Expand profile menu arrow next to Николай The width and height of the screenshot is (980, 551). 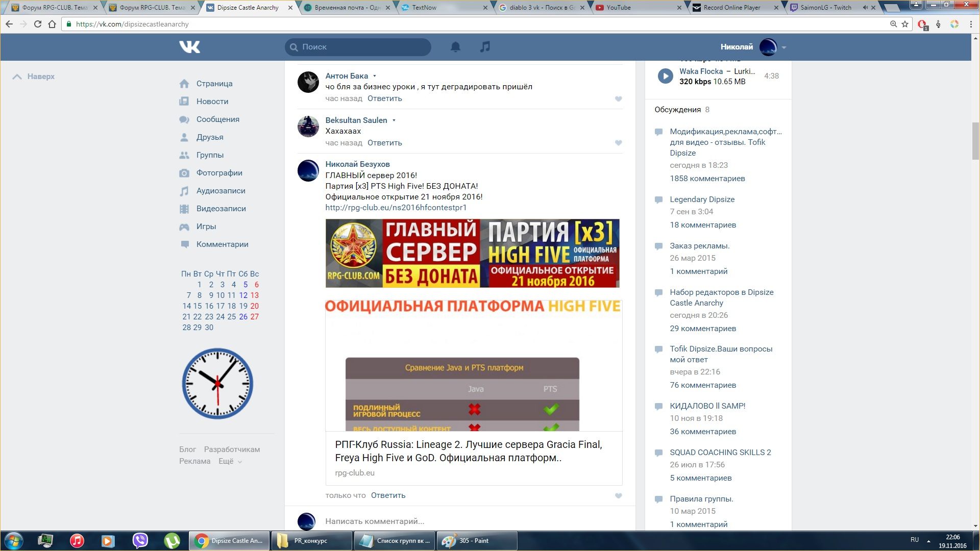[784, 47]
